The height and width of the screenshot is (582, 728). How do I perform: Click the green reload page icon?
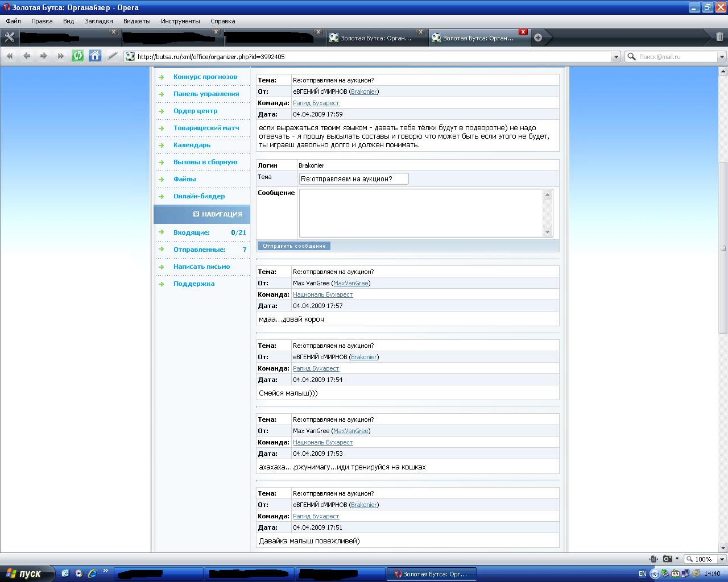click(78, 56)
